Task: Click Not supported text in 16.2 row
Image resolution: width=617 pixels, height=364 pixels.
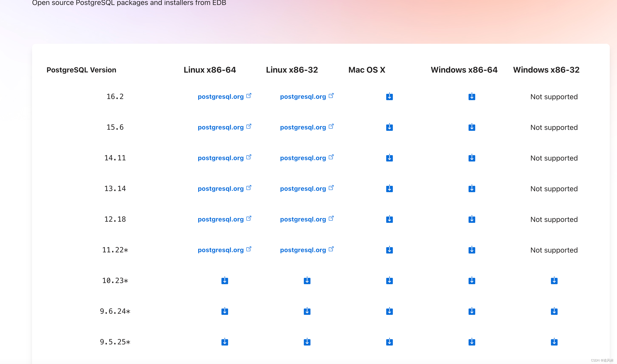Action: 554,97
